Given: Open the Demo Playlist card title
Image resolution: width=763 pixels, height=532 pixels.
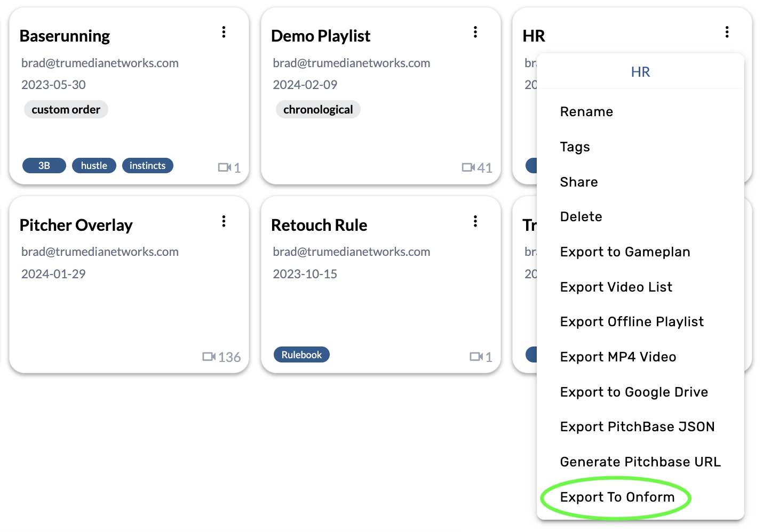Looking at the screenshot, I should [320, 36].
